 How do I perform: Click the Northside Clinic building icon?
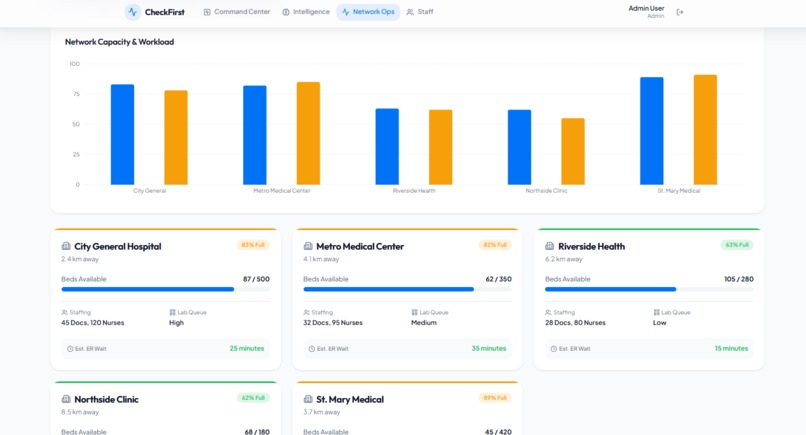tap(66, 399)
